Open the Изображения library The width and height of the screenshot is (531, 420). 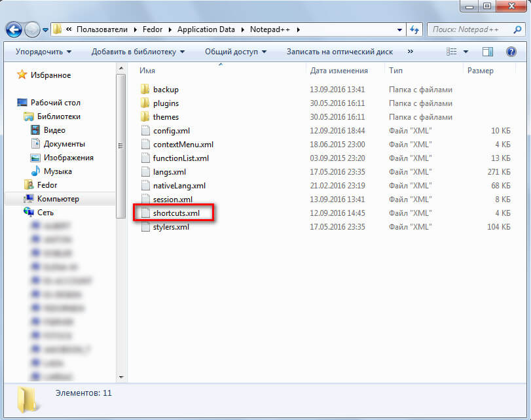[68, 158]
